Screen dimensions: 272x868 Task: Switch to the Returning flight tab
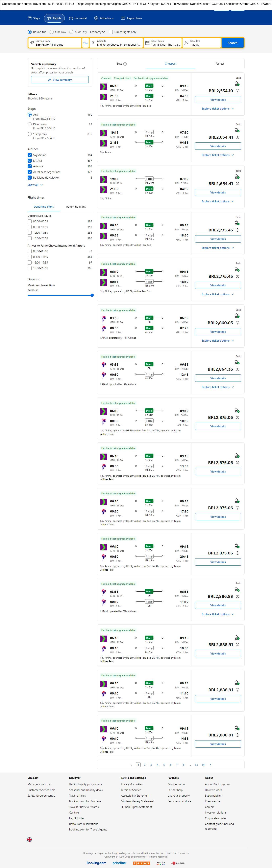click(x=76, y=207)
